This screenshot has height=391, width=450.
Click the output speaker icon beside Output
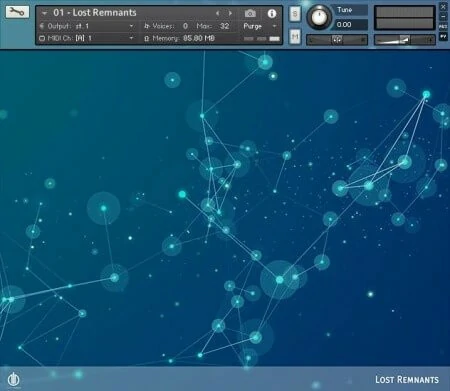click(x=42, y=26)
